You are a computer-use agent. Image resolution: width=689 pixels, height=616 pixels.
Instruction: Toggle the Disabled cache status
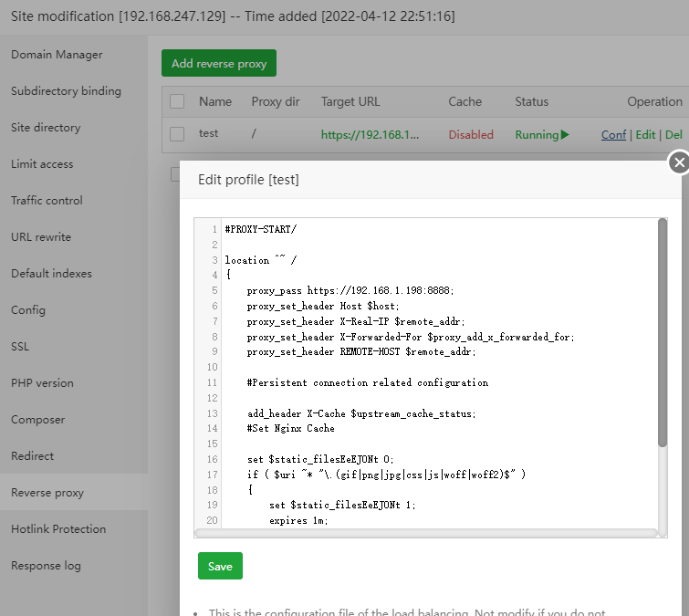(471, 135)
